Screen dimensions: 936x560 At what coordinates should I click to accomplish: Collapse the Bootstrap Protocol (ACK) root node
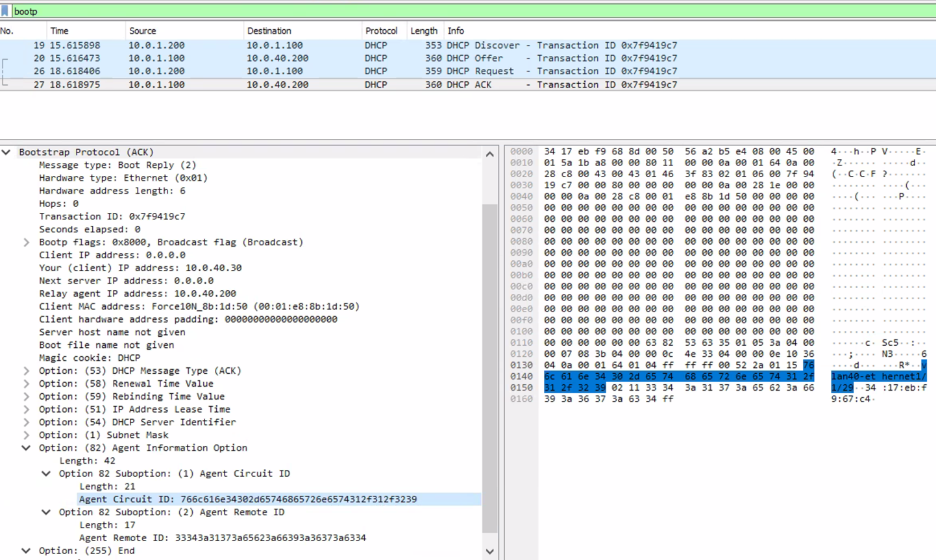click(x=6, y=152)
